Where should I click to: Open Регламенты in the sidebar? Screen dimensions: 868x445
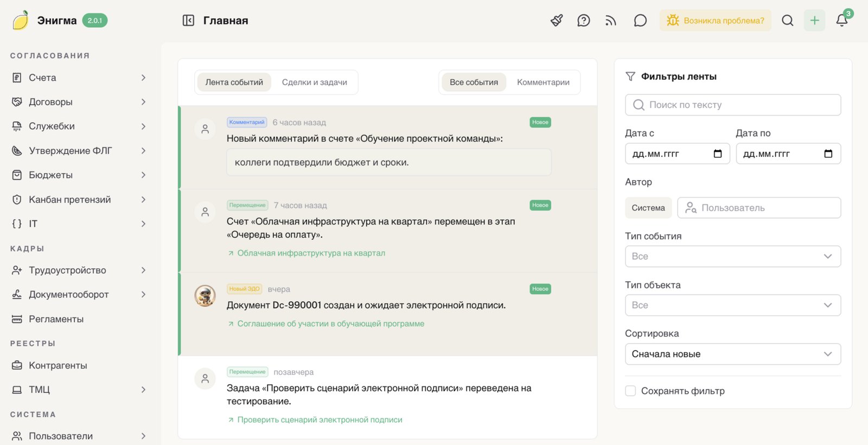click(x=79, y=319)
